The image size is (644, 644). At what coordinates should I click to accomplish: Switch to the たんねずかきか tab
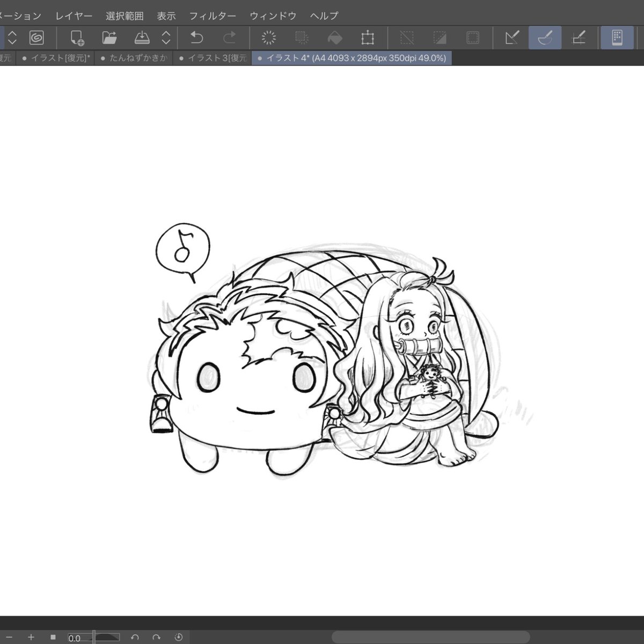click(134, 58)
